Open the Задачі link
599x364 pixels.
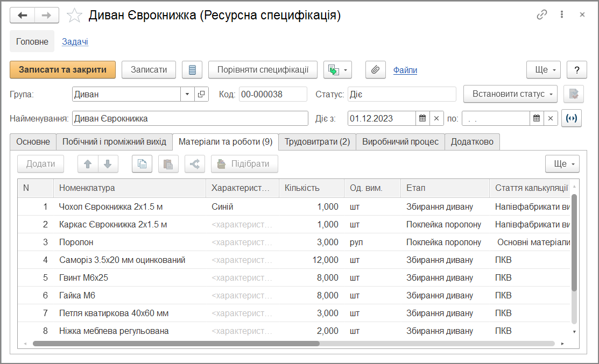pyautogui.click(x=75, y=41)
